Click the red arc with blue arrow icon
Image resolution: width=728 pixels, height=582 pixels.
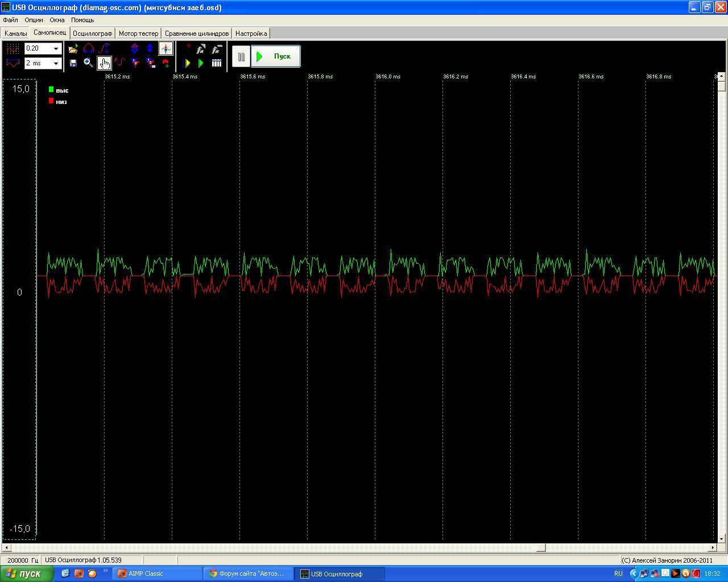click(88, 49)
